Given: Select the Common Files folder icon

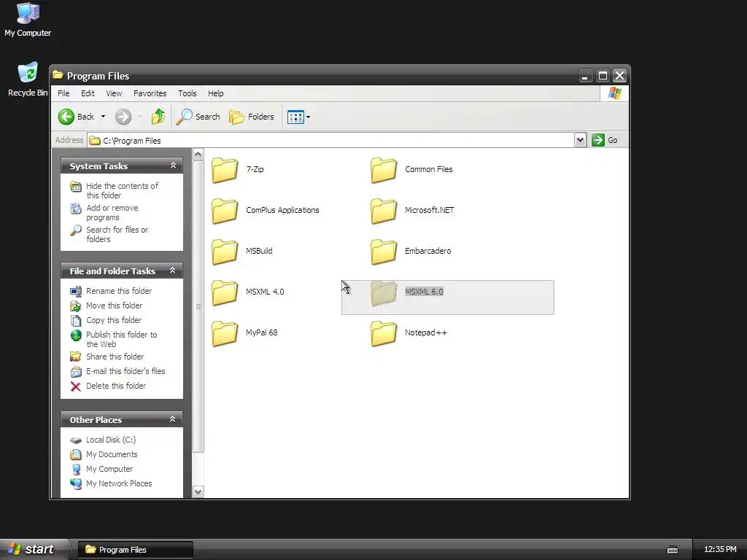Looking at the screenshot, I should pyautogui.click(x=384, y=170).
